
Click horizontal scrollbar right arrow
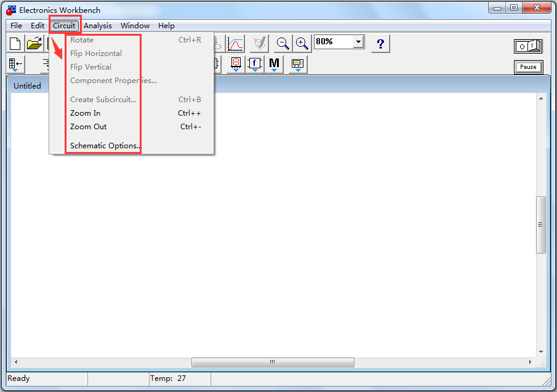point(531,362)
